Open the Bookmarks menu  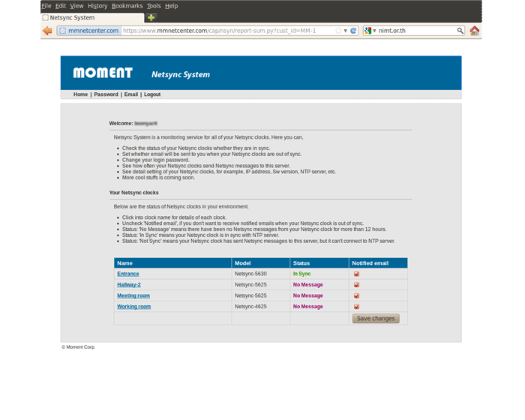[x=127, y=6]
